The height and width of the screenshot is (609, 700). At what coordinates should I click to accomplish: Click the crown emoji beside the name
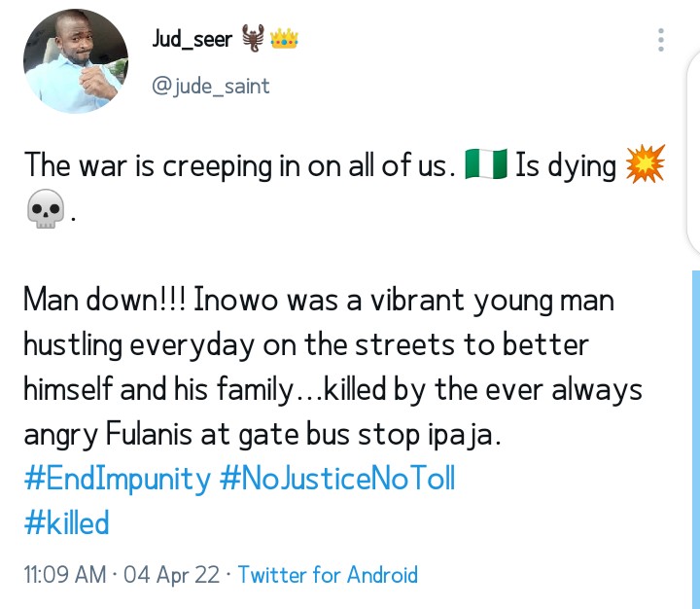(x=283, y=40)
